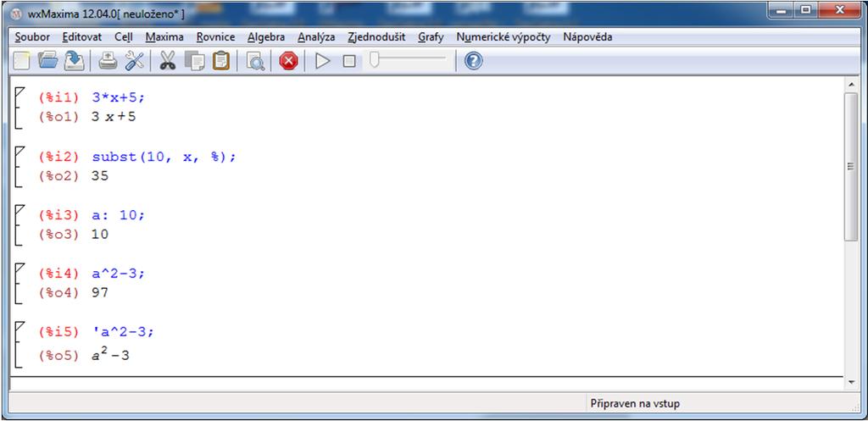Viewport: 868px width, 421px height.
Task: Save the document with the Save icon
Action: [75, 61]
